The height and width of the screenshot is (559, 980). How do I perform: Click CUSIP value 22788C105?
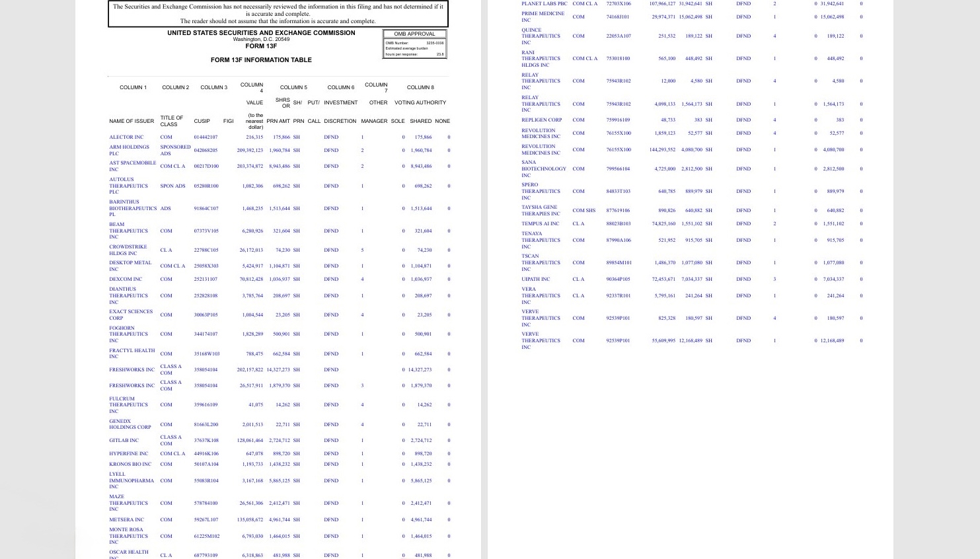pos(206,250)
